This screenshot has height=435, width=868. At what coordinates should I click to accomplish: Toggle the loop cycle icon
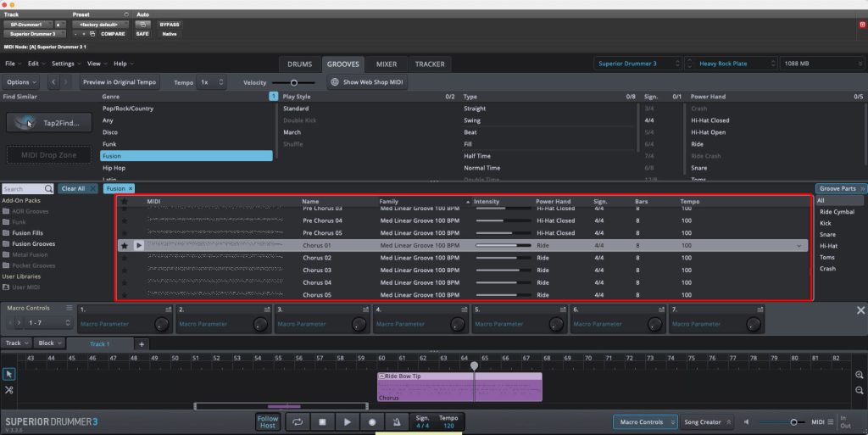298,421
